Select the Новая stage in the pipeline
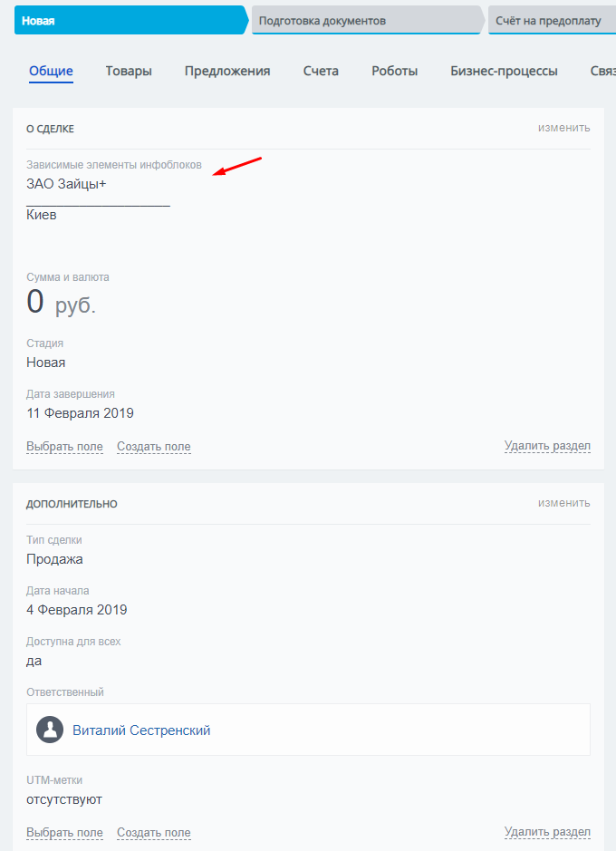Viewport: 616px width, 851px height. (131, 21)
